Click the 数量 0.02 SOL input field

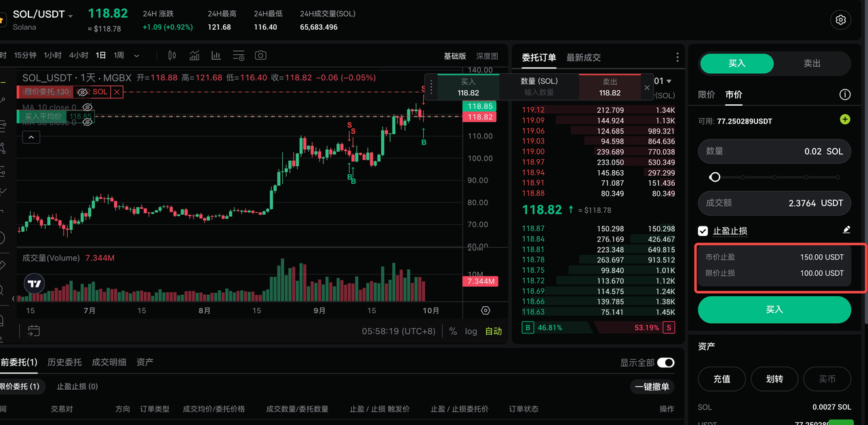[774, 151]
